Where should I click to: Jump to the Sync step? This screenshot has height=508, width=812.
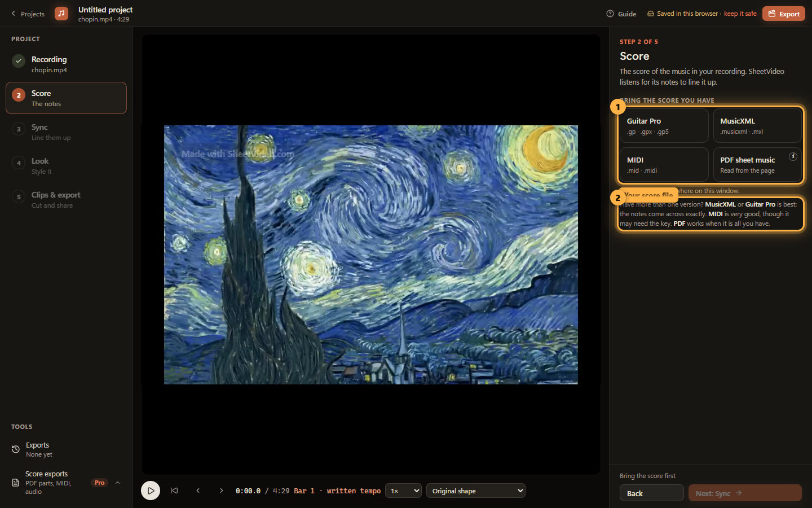coord(66,132)
